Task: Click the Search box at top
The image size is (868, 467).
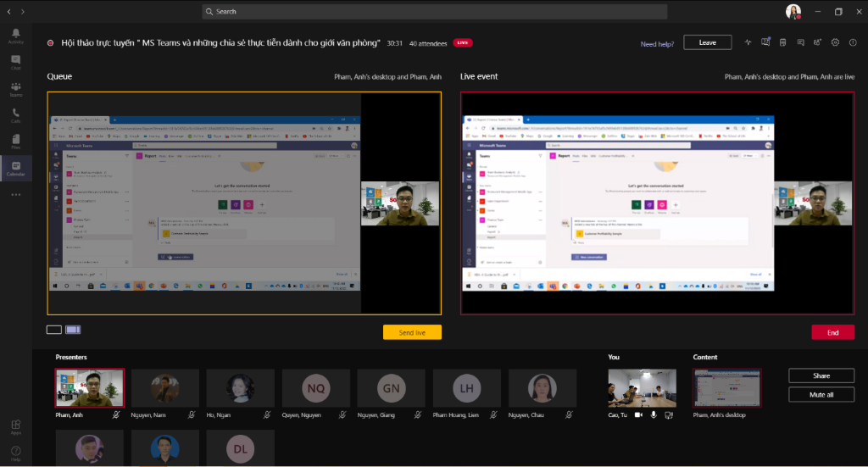Action: [435, 12]
